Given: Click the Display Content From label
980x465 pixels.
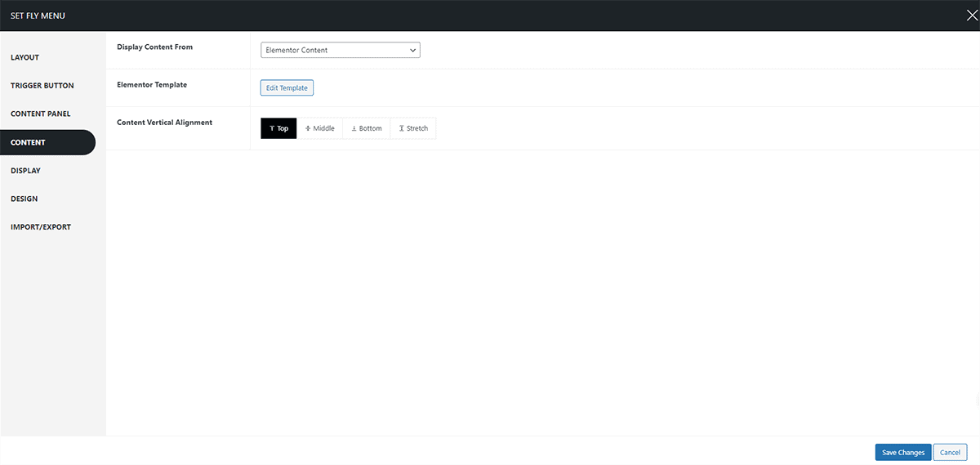Looking at the screenshot, I should (155, 47).
